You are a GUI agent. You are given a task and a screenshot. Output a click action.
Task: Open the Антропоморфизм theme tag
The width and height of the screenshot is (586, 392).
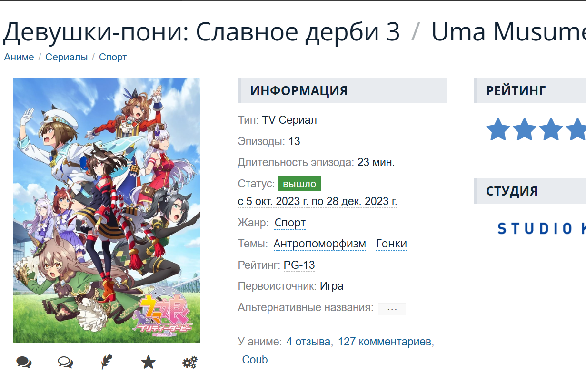(320, 244)
